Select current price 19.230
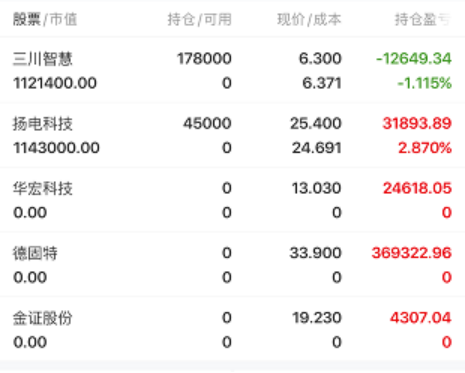The image size is (465, 373). 317,318
